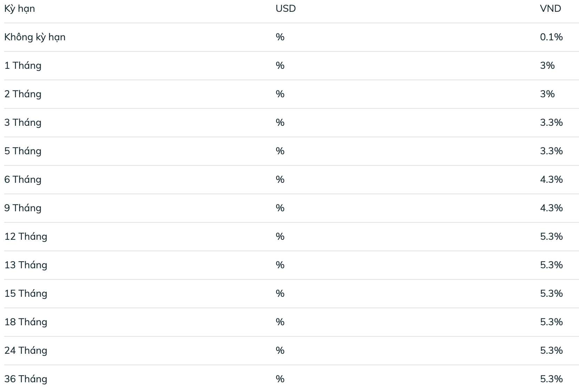The width and height of the screenshot is (579, 392).
Task: Select the "1 Tháng" term label
Action: coord(23,66)
